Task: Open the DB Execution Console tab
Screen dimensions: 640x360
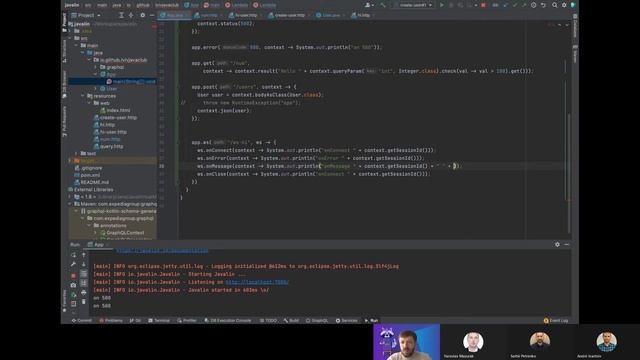Action: pyautogui.click(x=228, y=320)
